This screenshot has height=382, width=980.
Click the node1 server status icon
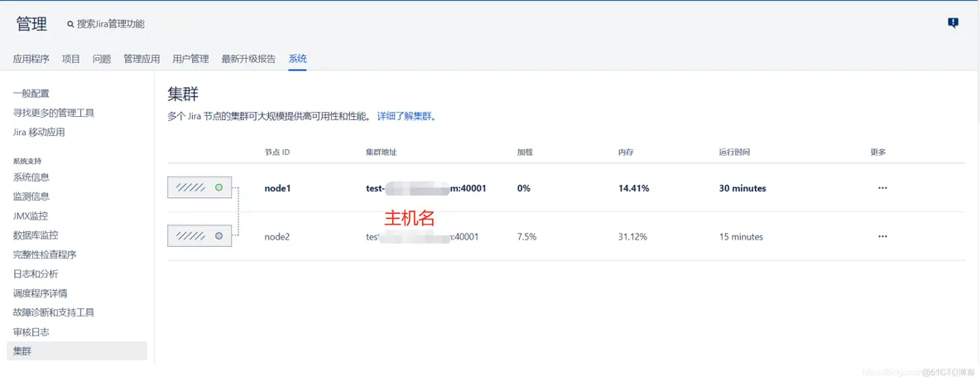(199, 187)
